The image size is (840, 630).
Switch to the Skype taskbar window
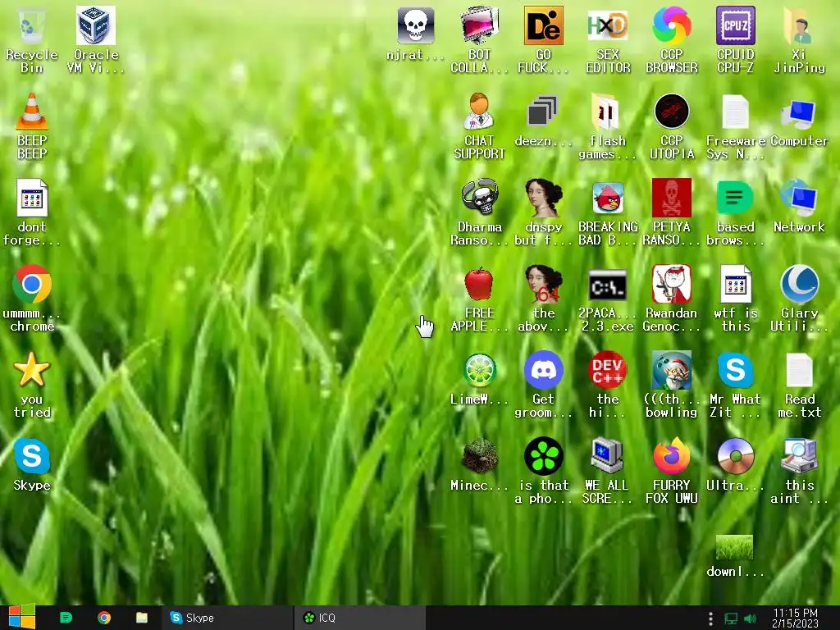tap(227, 618)
